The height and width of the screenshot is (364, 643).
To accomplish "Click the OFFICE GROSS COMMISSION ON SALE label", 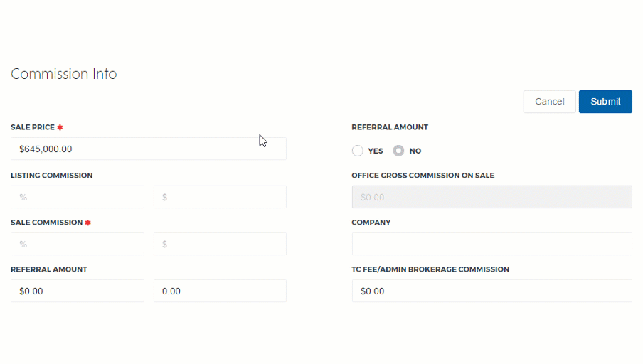I will (x=423, y=176).
